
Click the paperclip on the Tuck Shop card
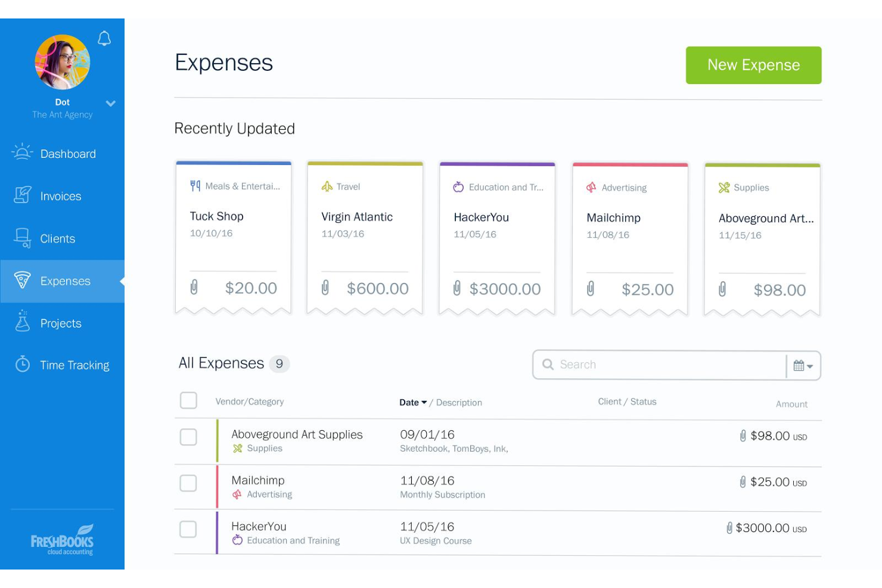tap(194, 287)
